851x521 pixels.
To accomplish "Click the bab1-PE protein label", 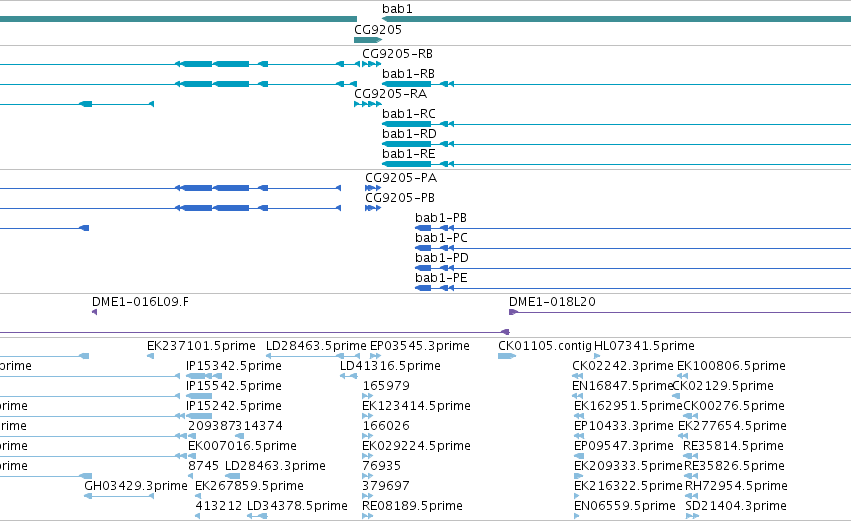I will [x=441, y=278].
